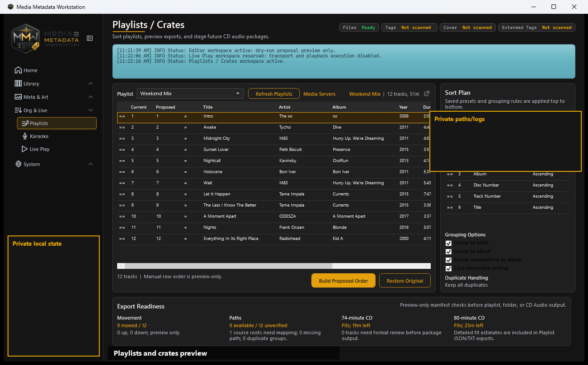Collapse the Org & Live section chevron
Screen dimensions: 588x365
[x=91, y=110]
